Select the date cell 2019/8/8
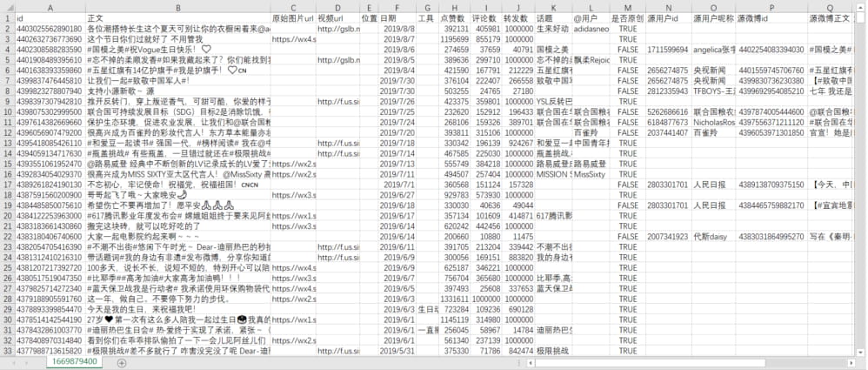The image size is (868, 370). (397, 28)
